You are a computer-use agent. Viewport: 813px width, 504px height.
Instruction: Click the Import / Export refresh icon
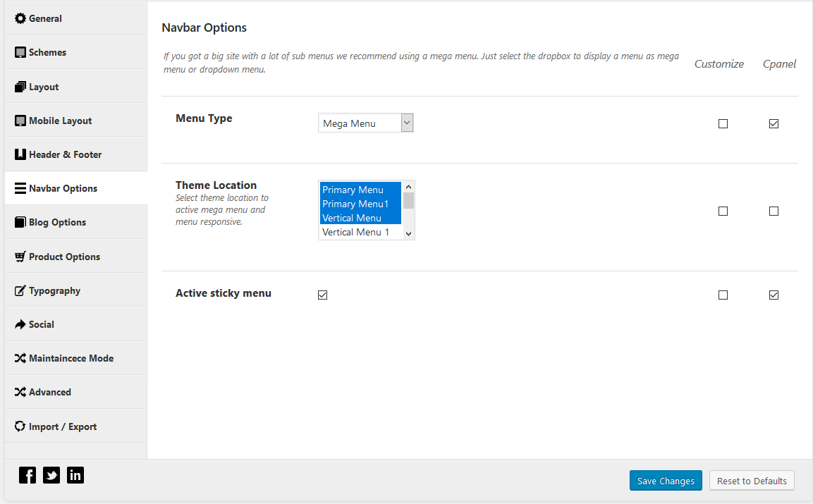coord(20,426)
